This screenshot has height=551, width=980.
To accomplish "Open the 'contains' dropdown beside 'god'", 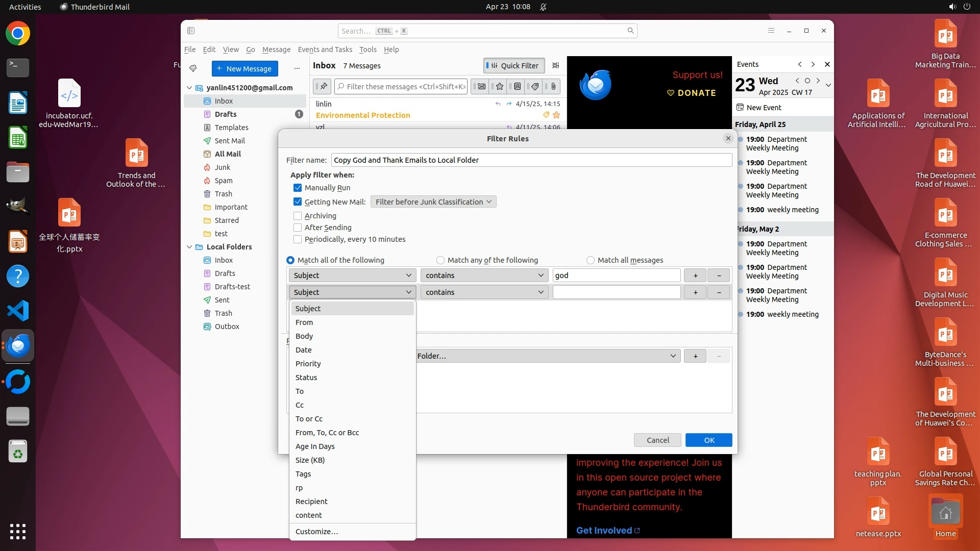I will tap(484, 275).
